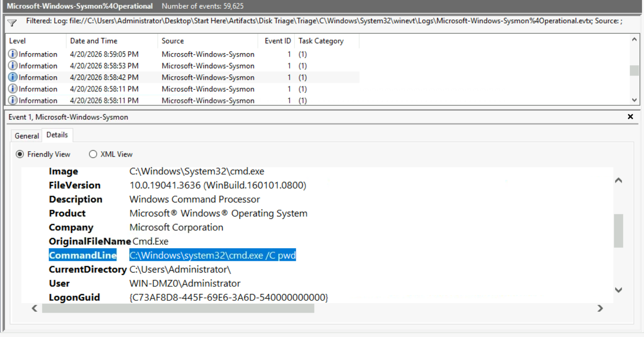This screenshot has width=644, height=337.
Task: Click the event list scrollbar thumb
Action: click(634, 71)
